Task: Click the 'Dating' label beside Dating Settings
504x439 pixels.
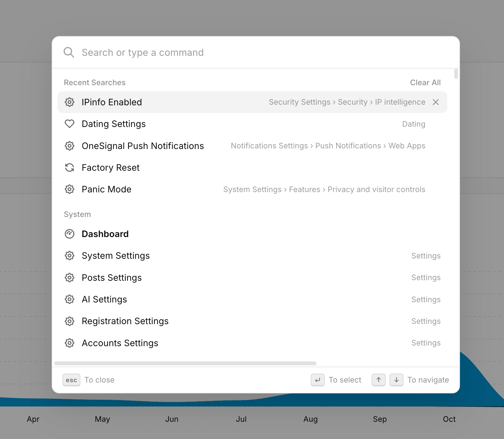Action: tap(414, 124)
